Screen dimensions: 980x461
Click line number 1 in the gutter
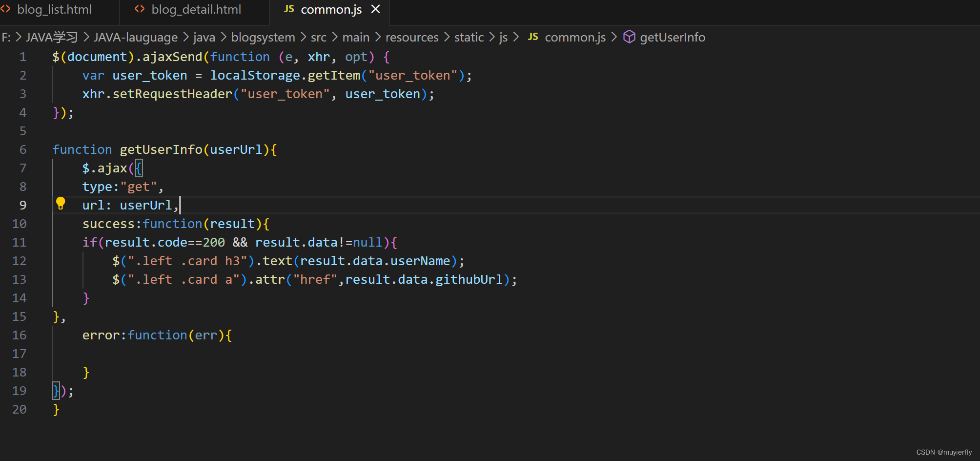point(23,57)
